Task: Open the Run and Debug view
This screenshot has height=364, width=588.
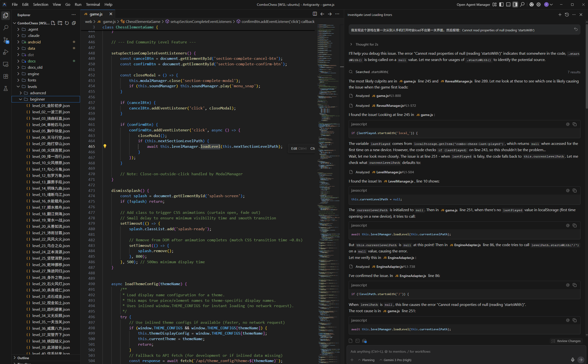Action: click(6, 52)
